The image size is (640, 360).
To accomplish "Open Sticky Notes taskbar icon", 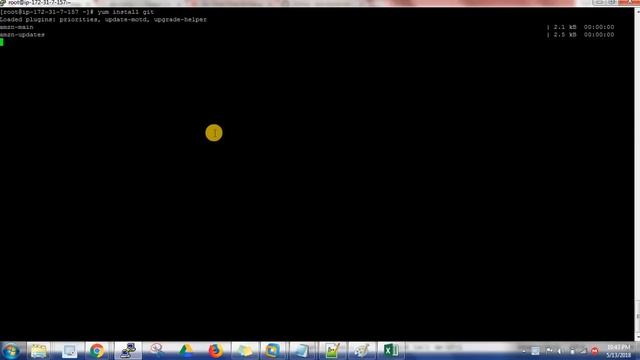I will pos(245,351).
